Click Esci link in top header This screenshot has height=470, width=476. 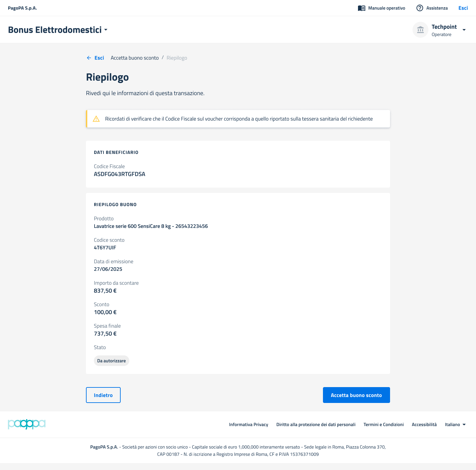[x=463, y=8]
